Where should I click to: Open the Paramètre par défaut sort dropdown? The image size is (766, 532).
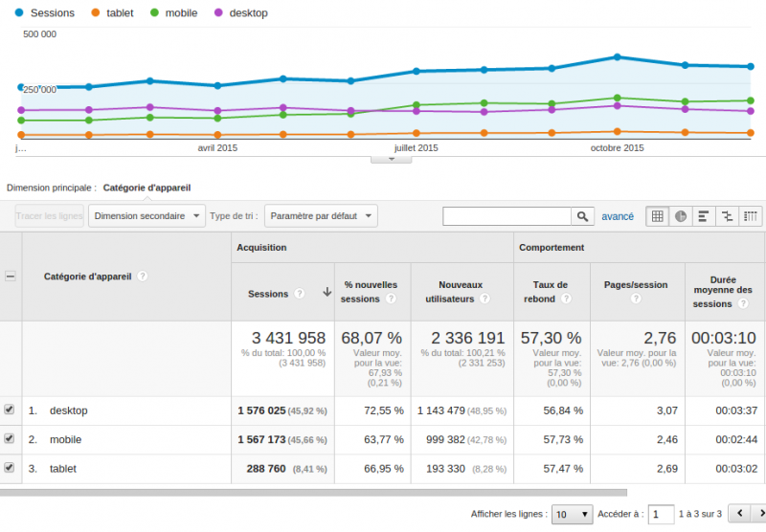[x=320, y=216]
